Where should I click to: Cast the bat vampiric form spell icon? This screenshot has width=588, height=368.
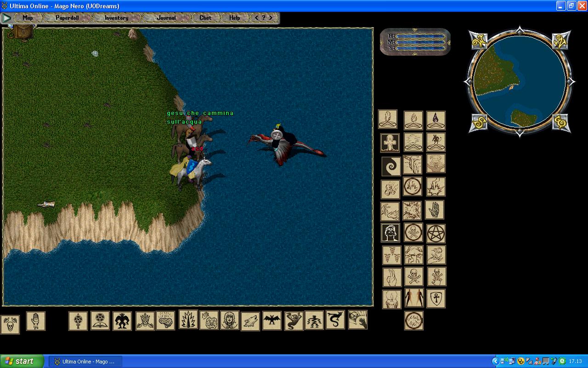271,321
